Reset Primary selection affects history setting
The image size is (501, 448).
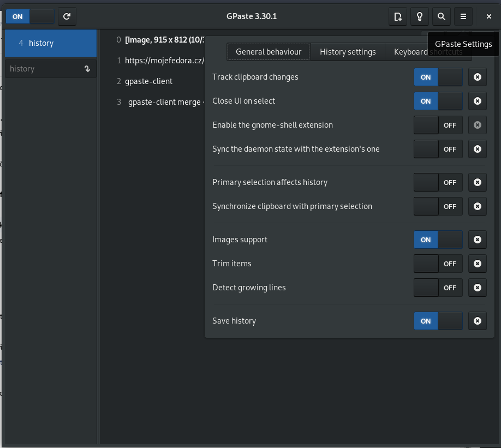tap(478, 182)
